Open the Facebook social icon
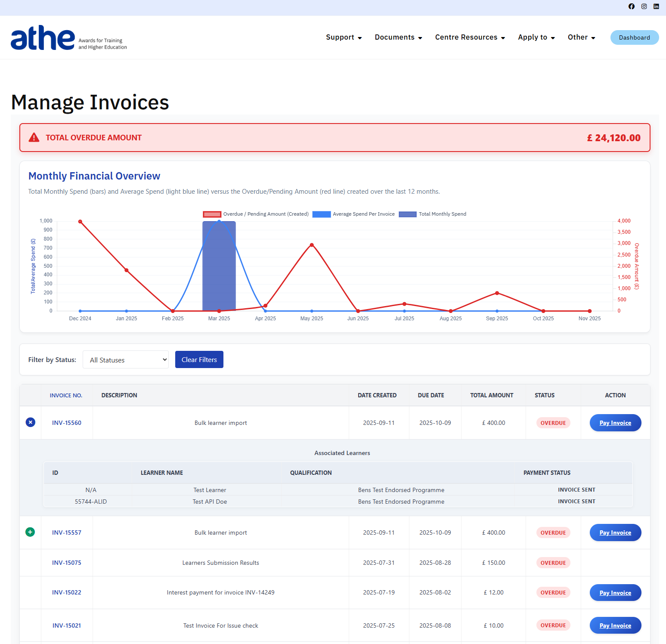This screenshot has width=666, height=644. (631, 6)
